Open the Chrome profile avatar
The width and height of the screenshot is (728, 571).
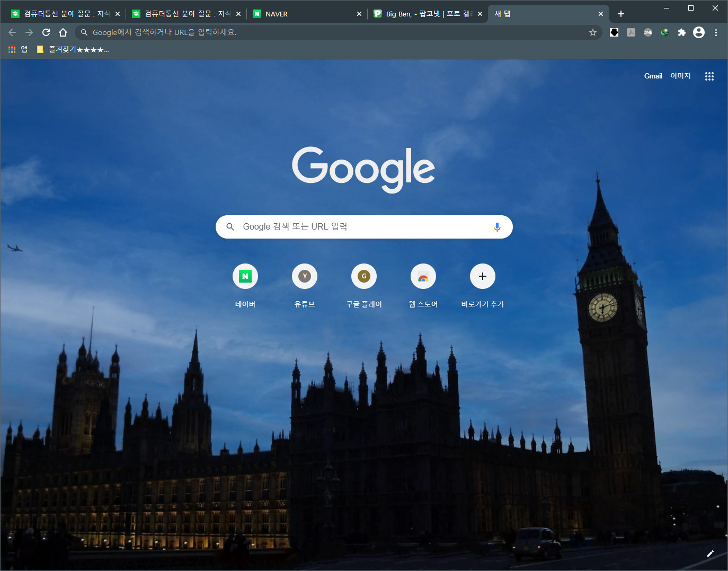point(699,32)
